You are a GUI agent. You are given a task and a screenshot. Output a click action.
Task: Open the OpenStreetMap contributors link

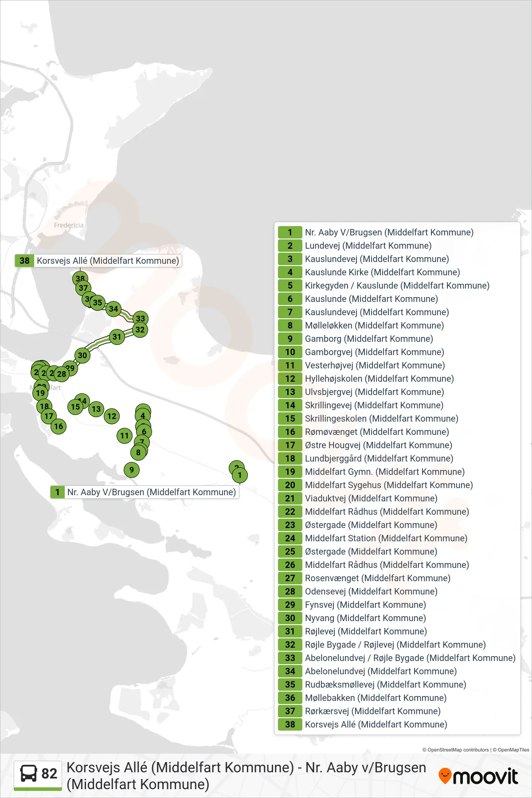(x=456, y=750)
